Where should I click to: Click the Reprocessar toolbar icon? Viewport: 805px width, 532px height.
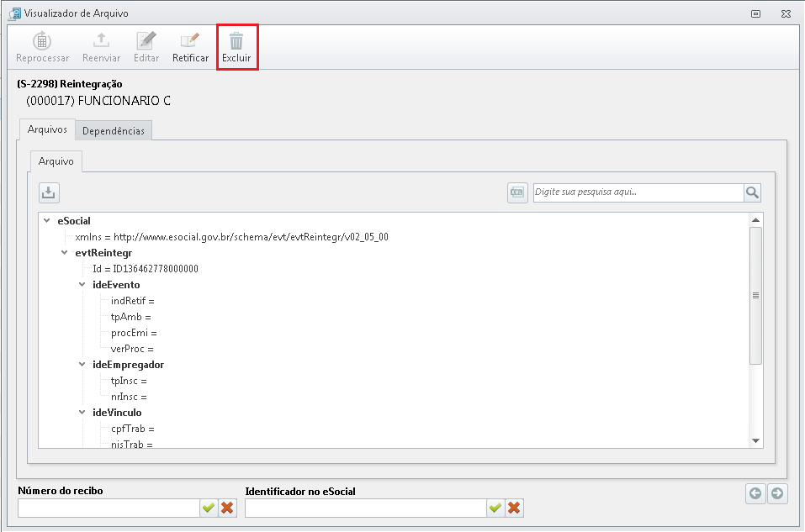tap(42, 40)
